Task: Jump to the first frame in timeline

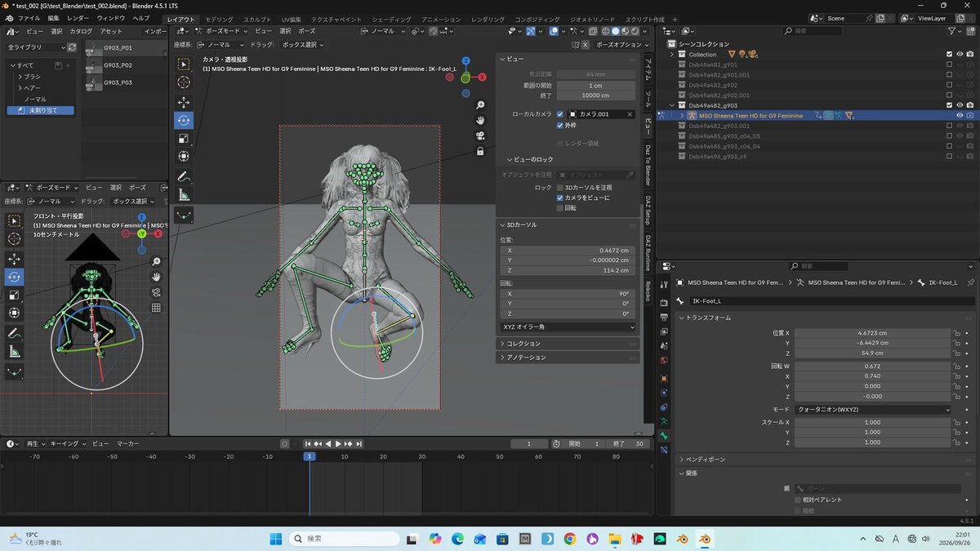Action: pyautogui.click(x=308, y=444)
